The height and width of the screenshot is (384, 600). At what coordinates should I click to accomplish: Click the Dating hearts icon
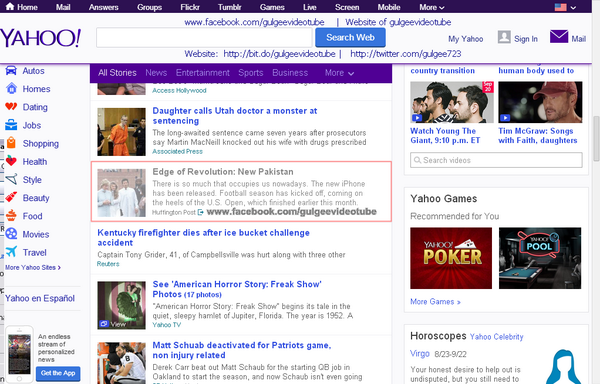(11, 106)
